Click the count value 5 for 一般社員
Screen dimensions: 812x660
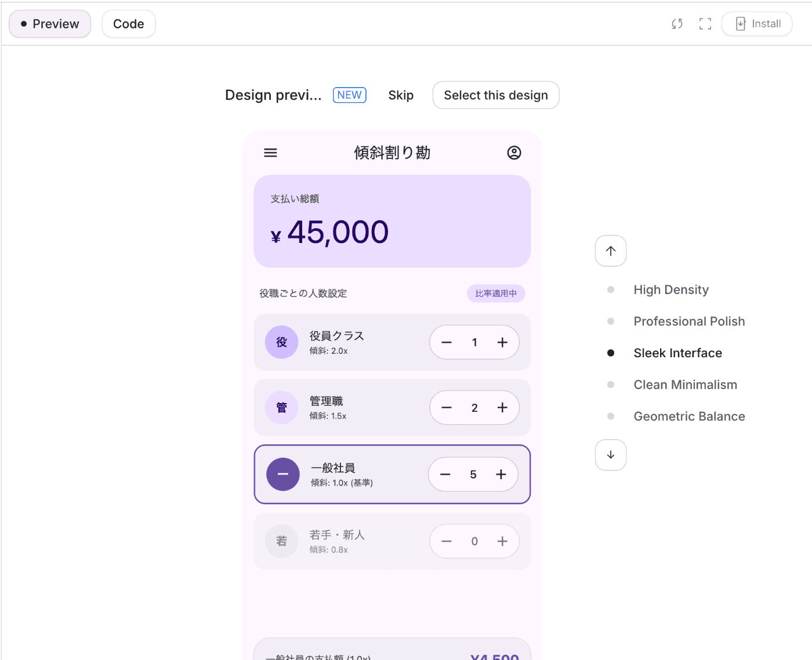pos(473,474)
